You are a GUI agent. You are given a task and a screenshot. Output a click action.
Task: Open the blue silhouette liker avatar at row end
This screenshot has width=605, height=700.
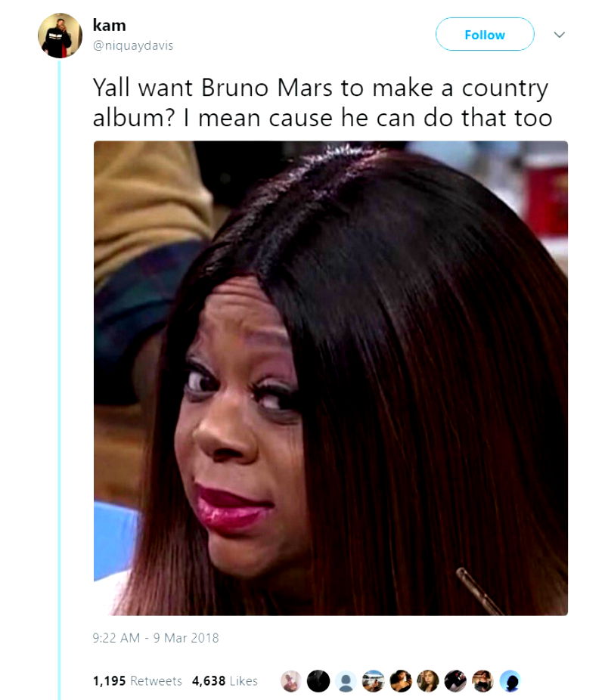coord(510,681)
